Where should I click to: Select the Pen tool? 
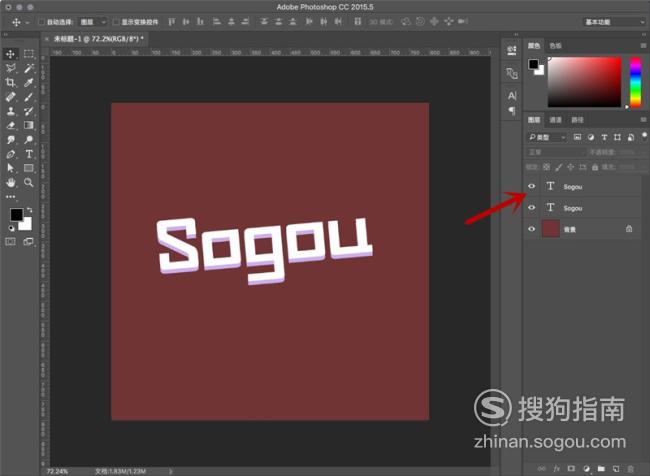click(10, 154)
